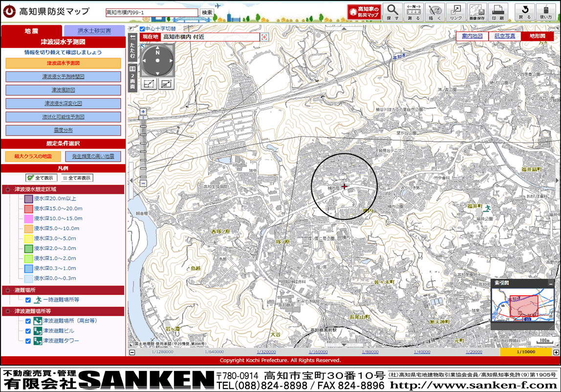561x392 pixels.
Task: Uncheck the 津波避難ビル layer checkbox
Action: coord(28,331)
